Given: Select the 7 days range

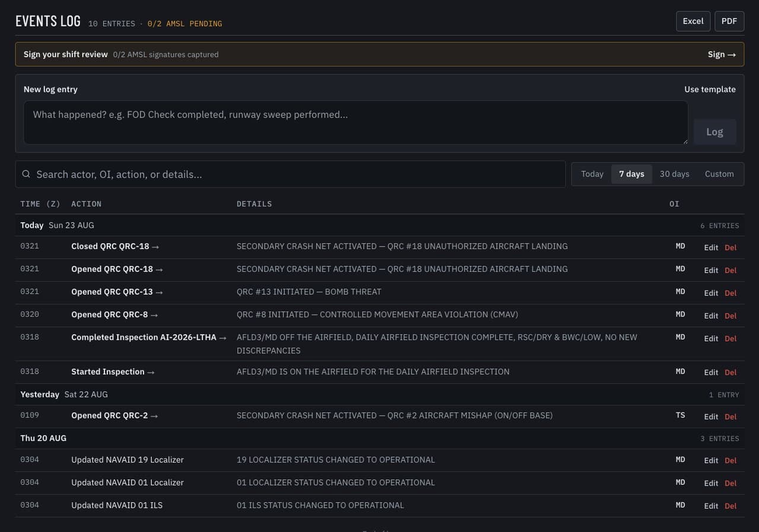Looking at the screenshot, I should 632,174.
